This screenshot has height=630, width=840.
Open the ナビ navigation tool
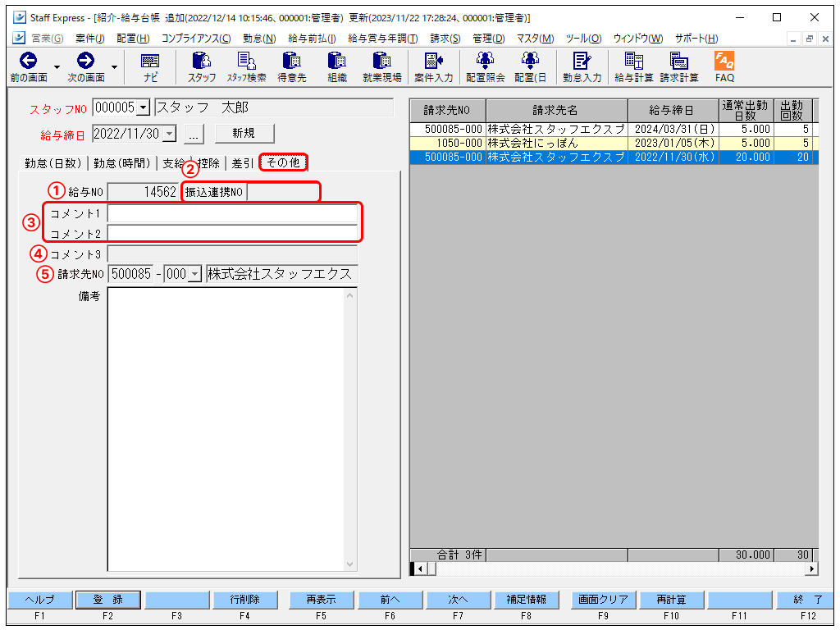(x=149, y=62)
